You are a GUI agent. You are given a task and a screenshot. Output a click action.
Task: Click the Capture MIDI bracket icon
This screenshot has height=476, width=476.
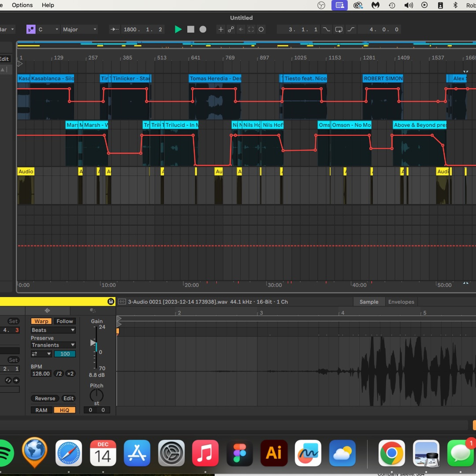pyautogui.click(x=251, y=29)
